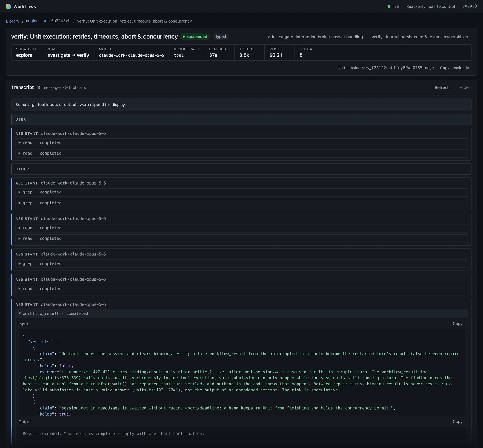The image size is (483, 448).
Task: Expand the read call in third assistant block, second row
Action: pyautogui.click(x=241, y=238)
